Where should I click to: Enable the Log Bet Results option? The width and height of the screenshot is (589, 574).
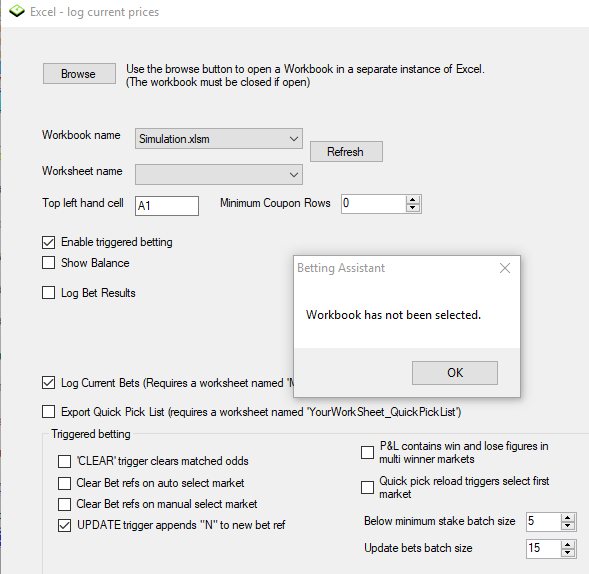48,292
